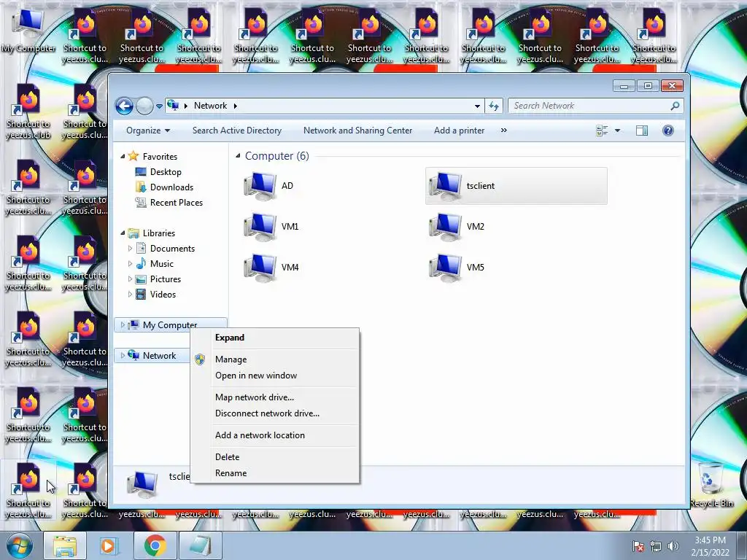Select the Music library item
This screenshot has width=747, height=560.
pyautogui.click(x=161, y=263)
